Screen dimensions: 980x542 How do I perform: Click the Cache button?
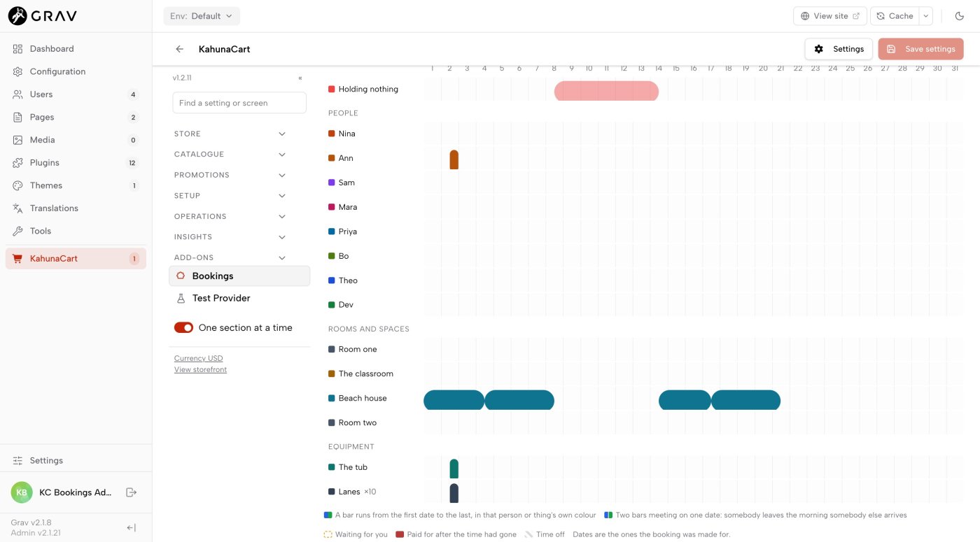click(x=895, y=16)
